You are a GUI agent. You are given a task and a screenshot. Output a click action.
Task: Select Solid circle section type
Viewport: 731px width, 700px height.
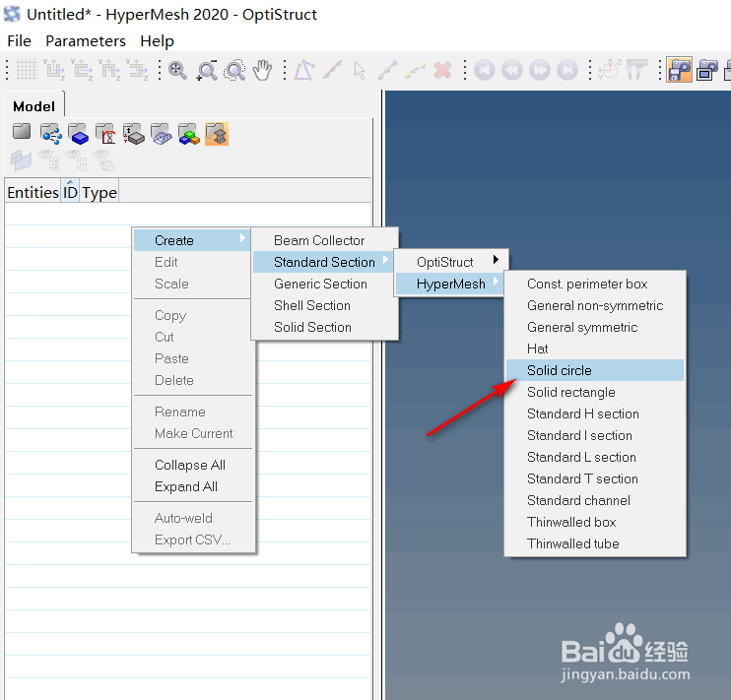595,370
